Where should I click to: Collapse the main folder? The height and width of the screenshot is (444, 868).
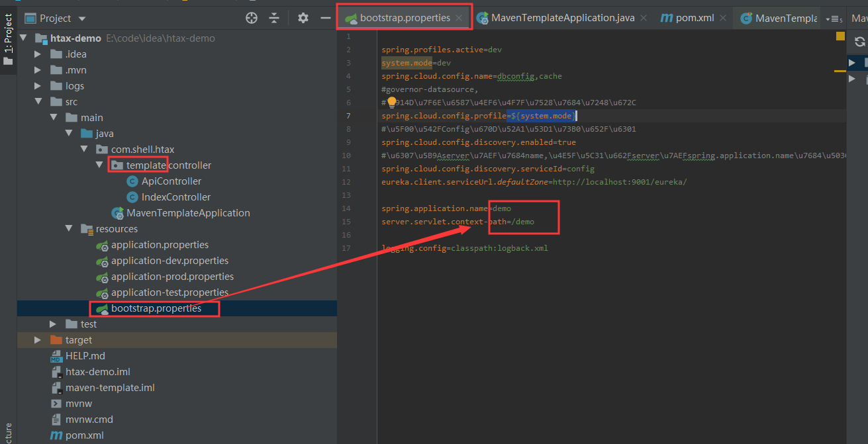click(54, 118)
